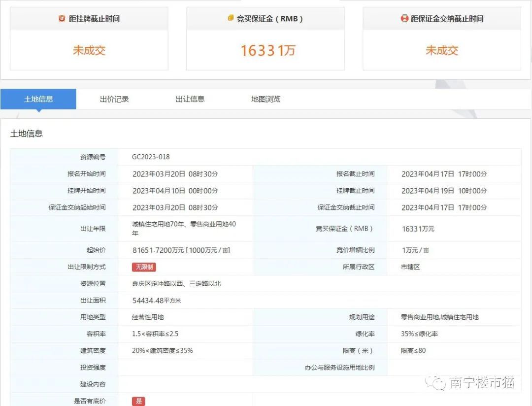Click the red 是 tag for 是否有底价
532x406 pixels.
(x=139, y=401)
